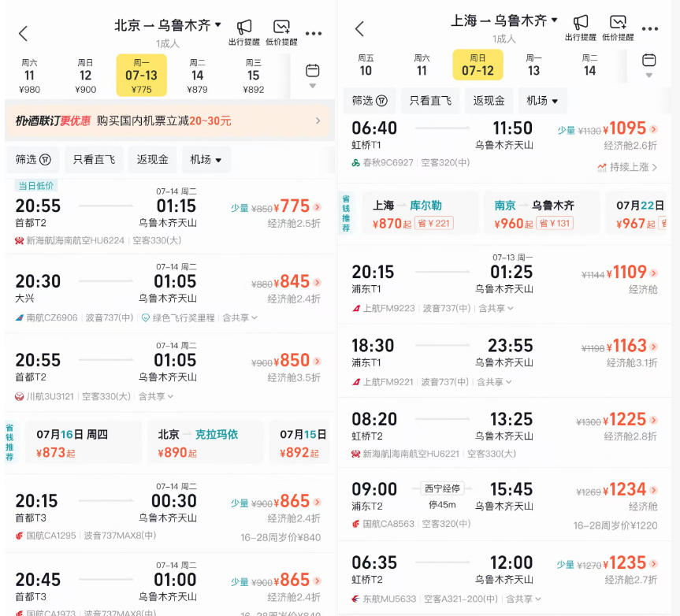Viewport: 680px width, 616px height.
Task: Open 上海→库尔勒 ¥870起 suggestion
Action: pyautogui.click(x=420, y=213)
